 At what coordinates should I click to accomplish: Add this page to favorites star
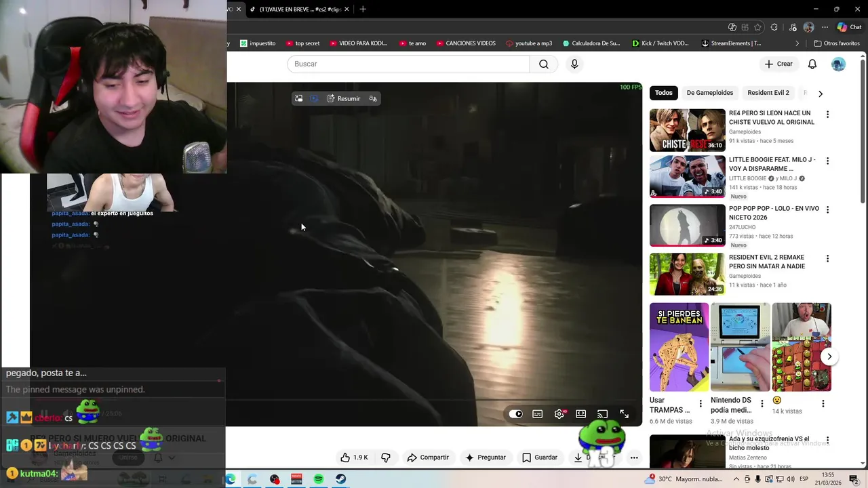(x=757, y=27)
